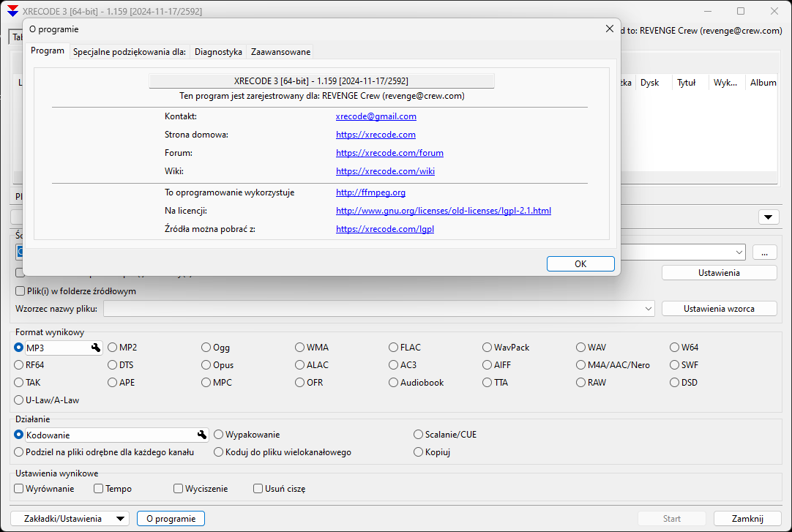Screen dimensions: 792x532
Task: Click the XRECODE app logo icon
Action: (12, 10)
